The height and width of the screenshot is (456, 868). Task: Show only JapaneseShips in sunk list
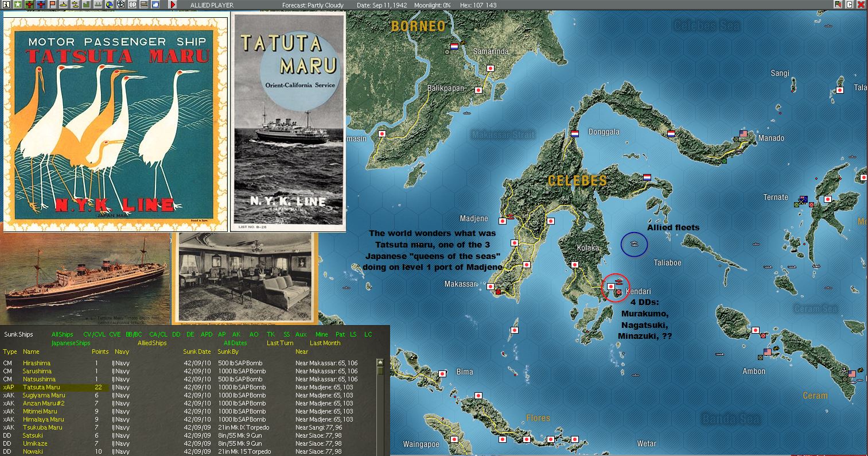[x=71, y=343]
